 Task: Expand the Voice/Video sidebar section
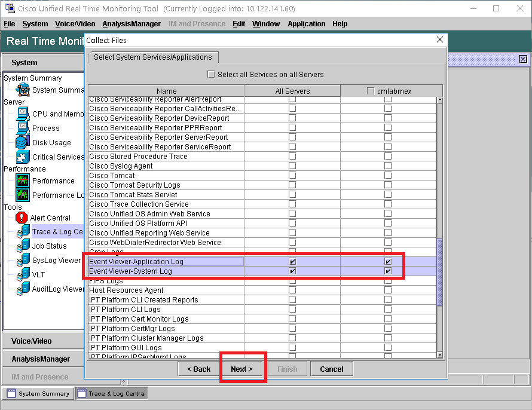tap(43, 341)
